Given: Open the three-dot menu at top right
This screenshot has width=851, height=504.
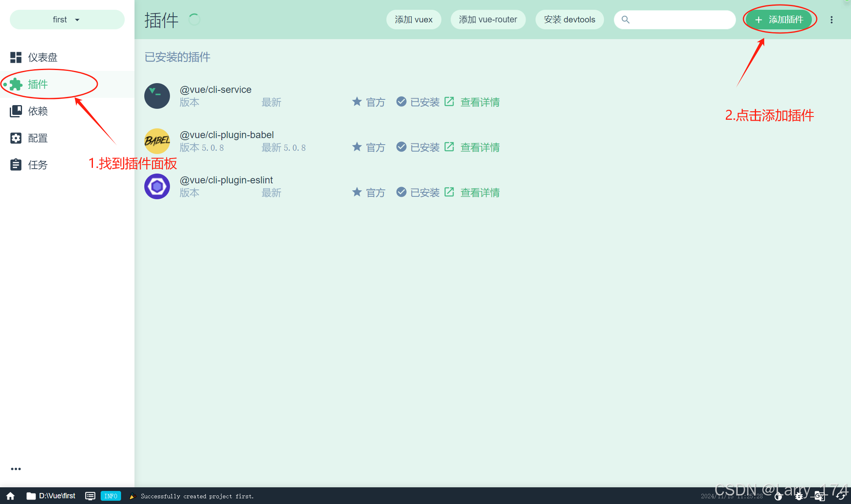Looking at the screenshot, I should coord(831,19).
